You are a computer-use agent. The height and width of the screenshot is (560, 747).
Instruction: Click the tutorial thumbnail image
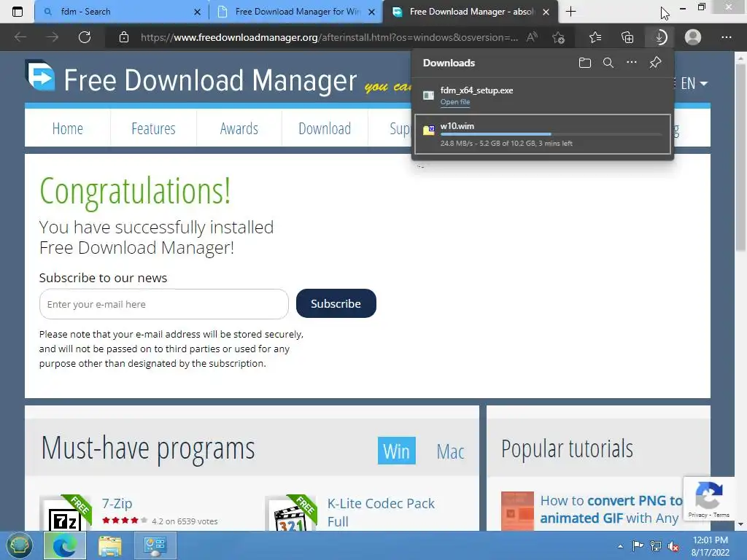coord(517,511)
